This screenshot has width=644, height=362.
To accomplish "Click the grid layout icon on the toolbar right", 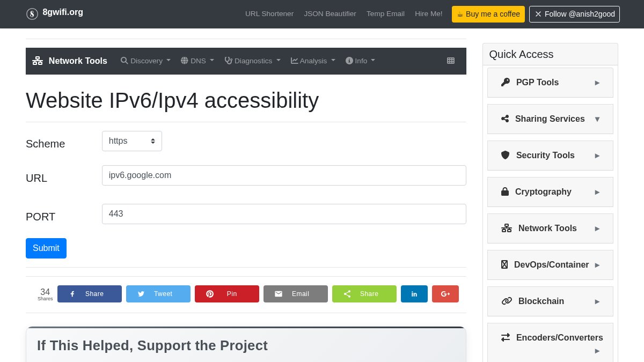I will coord(451,61).
